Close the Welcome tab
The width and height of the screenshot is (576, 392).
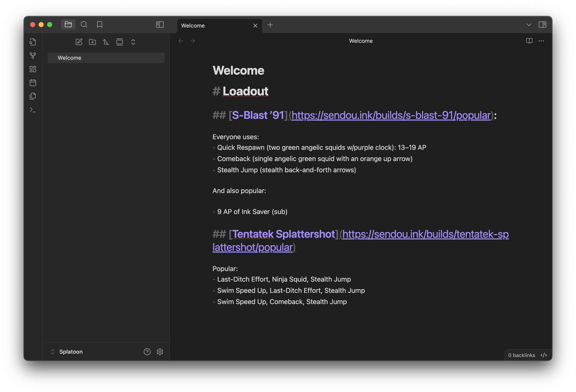pyautogui.click(x=255, y=26)
